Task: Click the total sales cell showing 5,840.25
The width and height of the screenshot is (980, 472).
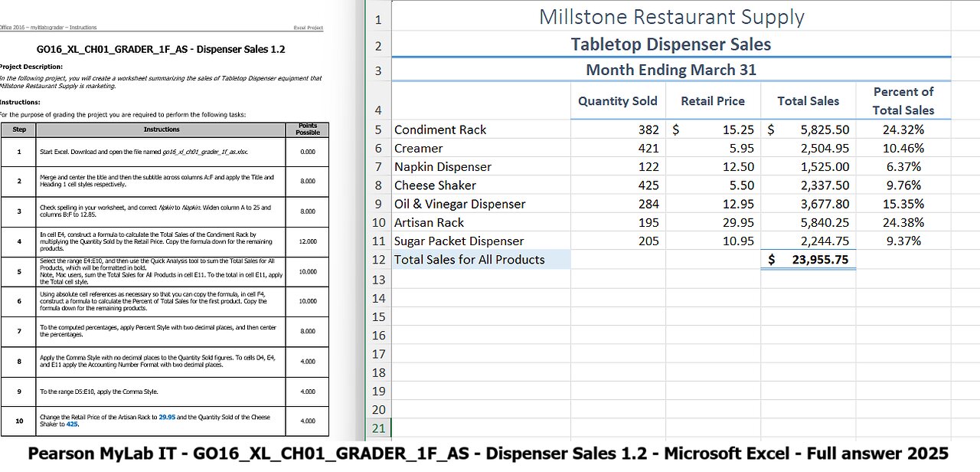Action: (808, 222)
